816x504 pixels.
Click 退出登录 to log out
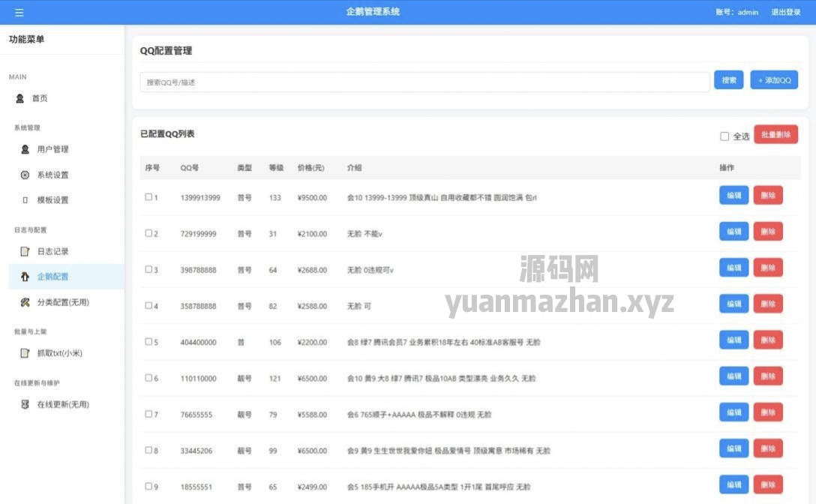point(786,13)
